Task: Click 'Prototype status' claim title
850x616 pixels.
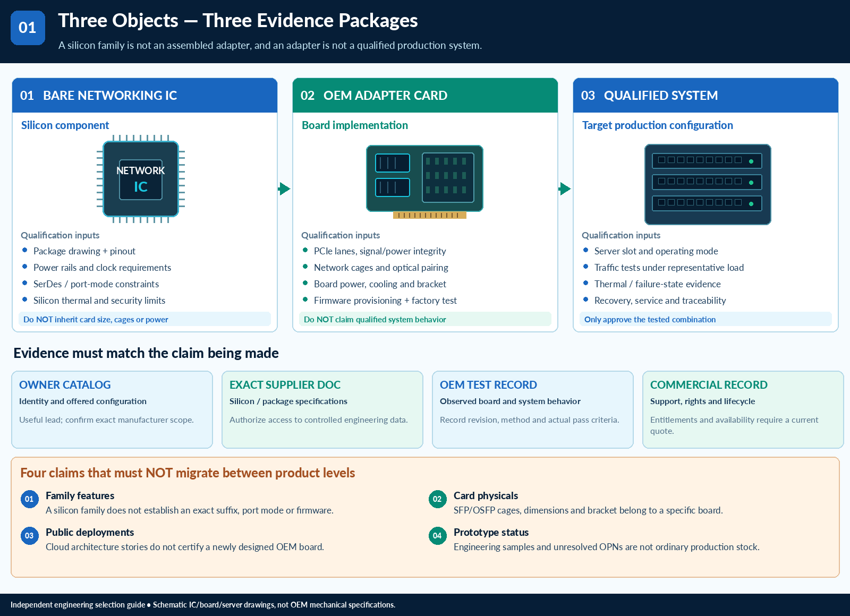Action: coord(491,532)
